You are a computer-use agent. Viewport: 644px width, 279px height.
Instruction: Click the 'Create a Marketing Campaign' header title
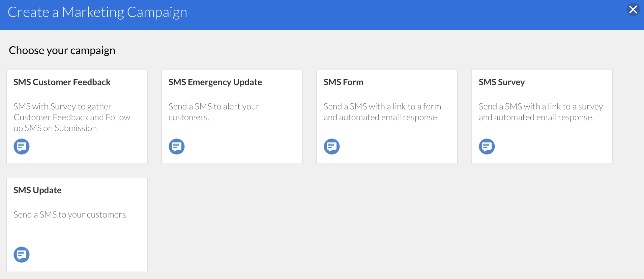[x=97, y=12]
